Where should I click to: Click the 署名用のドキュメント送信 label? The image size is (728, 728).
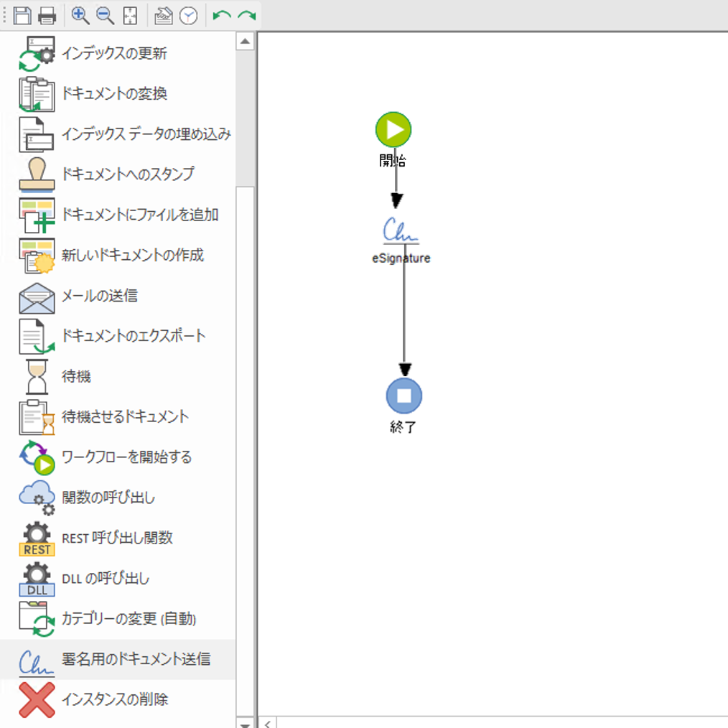click(x=136, y=659)
